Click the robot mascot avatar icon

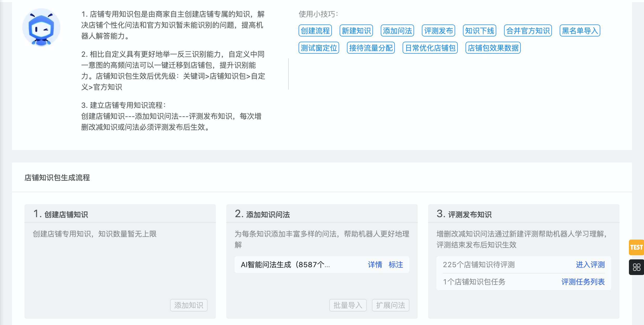pyautogui.click(x=41, y=28)
